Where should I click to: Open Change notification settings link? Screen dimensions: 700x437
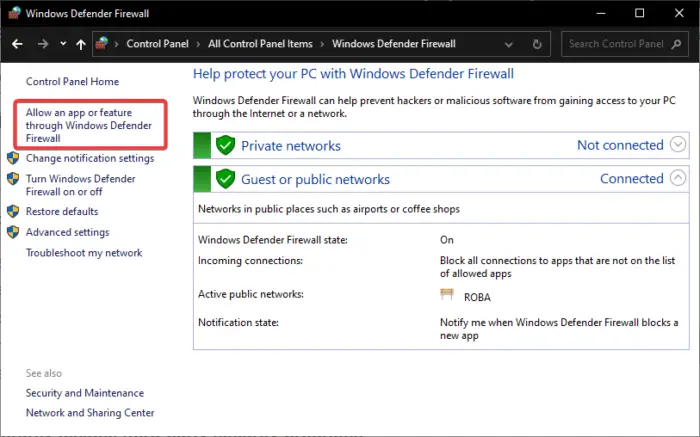click(x=90, y=158)
